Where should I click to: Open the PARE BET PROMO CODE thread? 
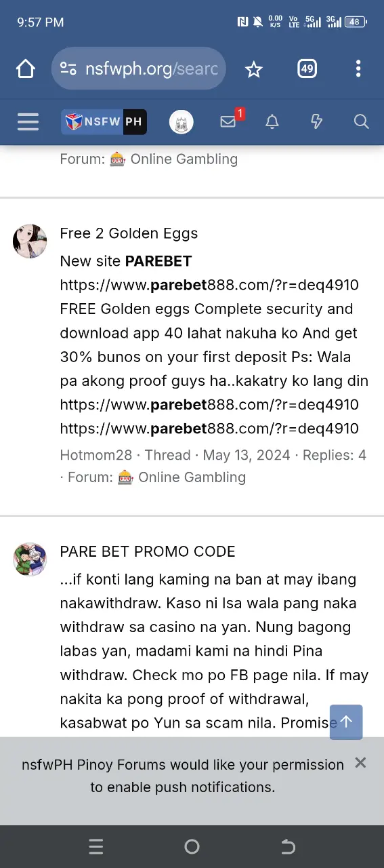coord(148,551)
